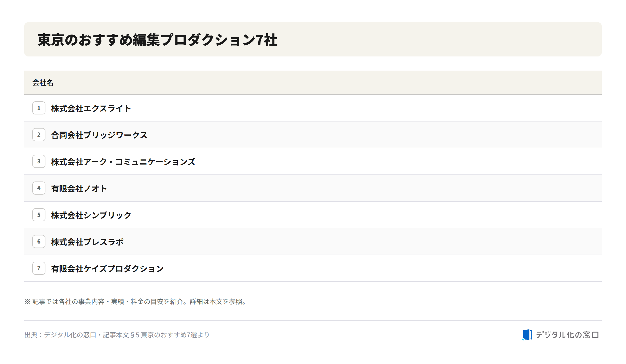The image size is (626, 364).
Task: Open 有限会社ケイズプロダクション entry
Action: coord(107,269)
